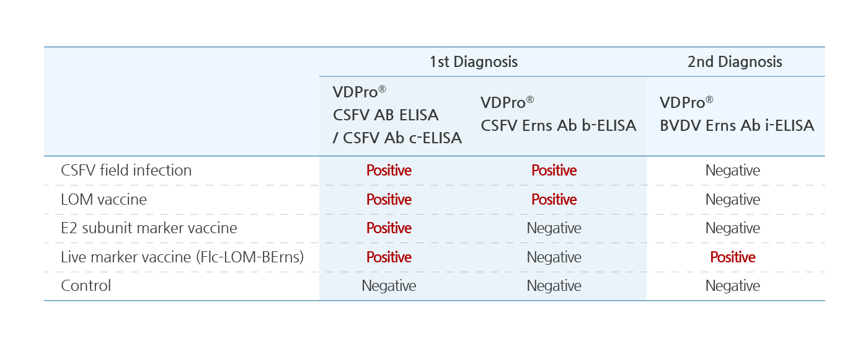Click the Control row label
The height and width of the screenshot is (343, 868).
[86, 286]
